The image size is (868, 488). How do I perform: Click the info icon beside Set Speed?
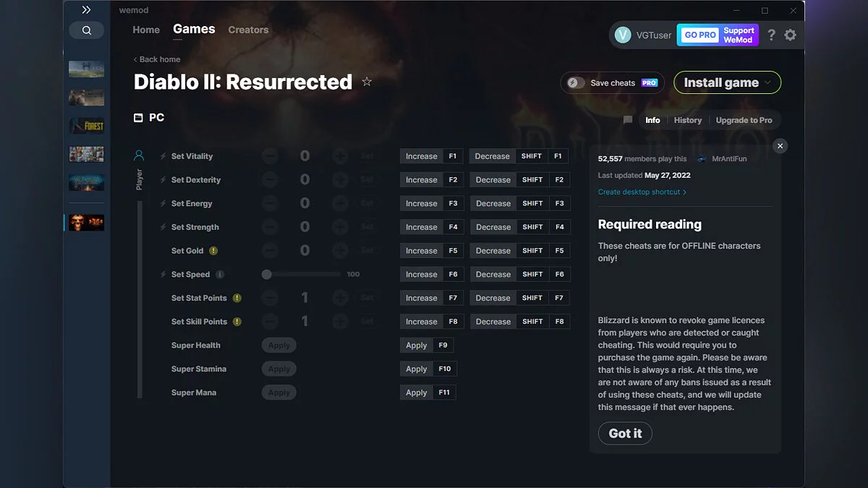point(221,274)
